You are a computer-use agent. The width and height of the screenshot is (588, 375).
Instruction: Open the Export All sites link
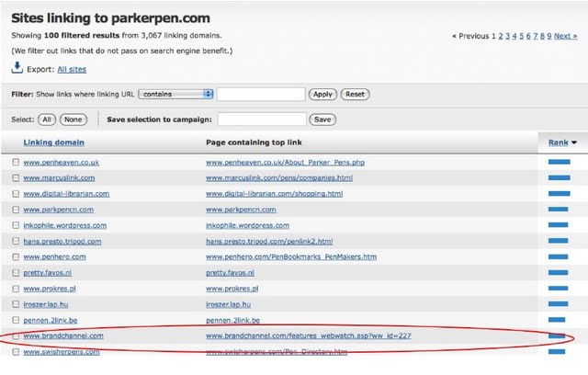[72, 69]
